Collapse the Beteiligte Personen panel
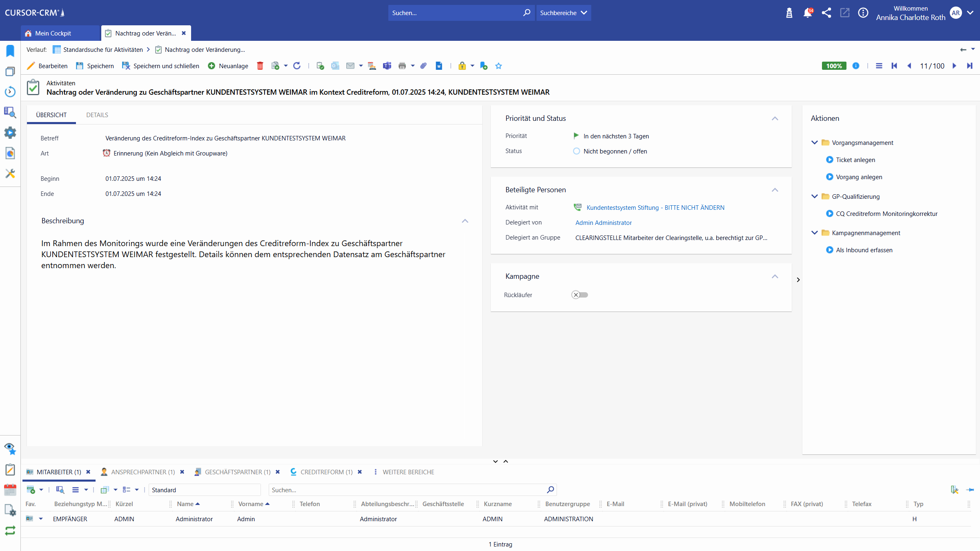Screen dimensions: 980x551 (x=775, y=190)
